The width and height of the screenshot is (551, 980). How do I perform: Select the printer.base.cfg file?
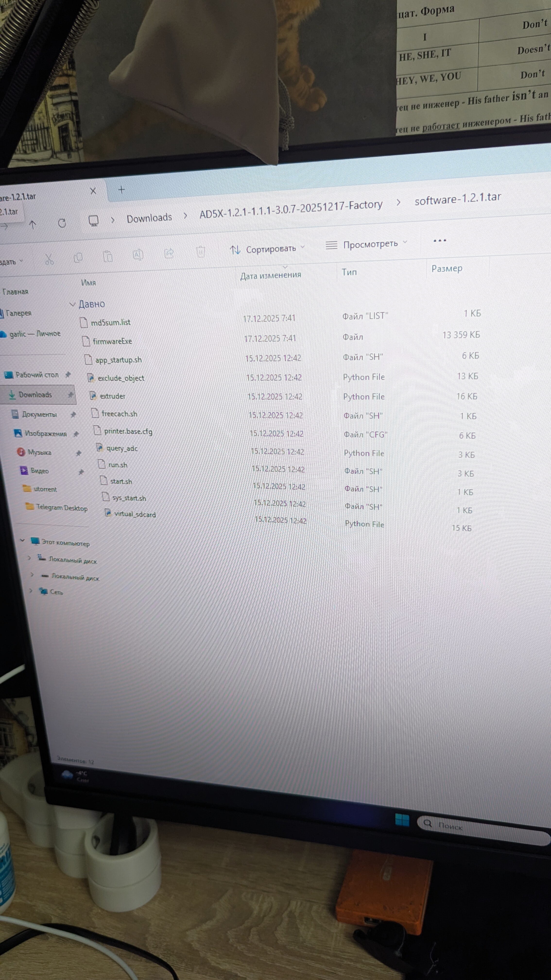tap(128, 431)
